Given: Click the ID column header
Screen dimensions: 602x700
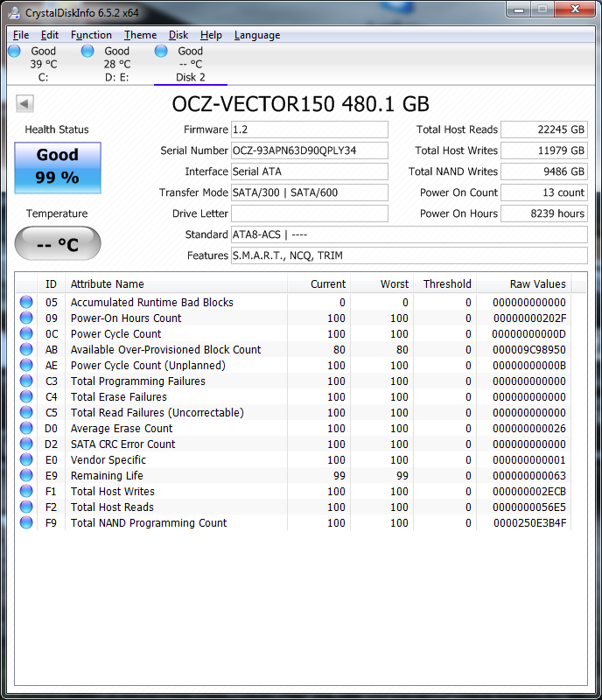Looking at the screenshot, I should (x=51, y=283).
